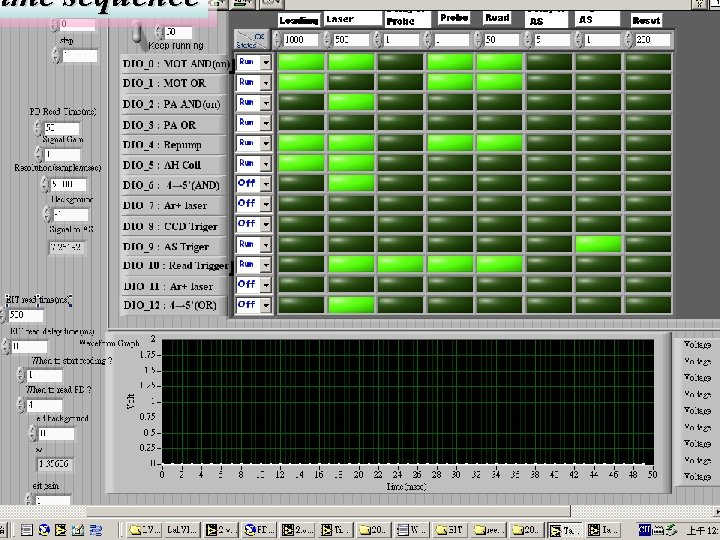Click inside the Waveform Graph plot area
Image resolution: width=720 pixels, height=540 pixels.
pyautogui.click(x=408, y=402)
